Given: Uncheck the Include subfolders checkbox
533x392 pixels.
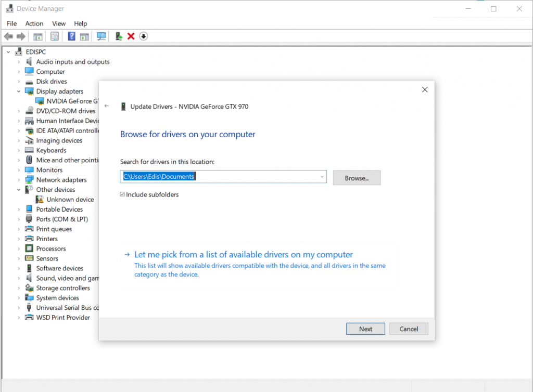Looking at the screenshot, I should pos(122,194).
